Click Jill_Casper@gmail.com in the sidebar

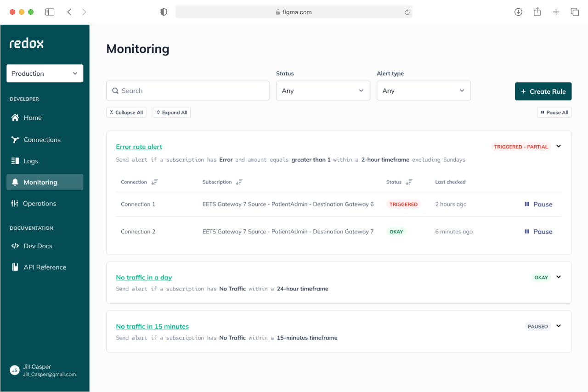click(49, 374)
